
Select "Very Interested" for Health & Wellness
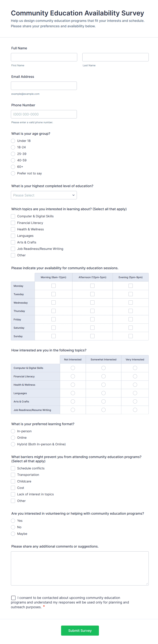pos(135,384)
